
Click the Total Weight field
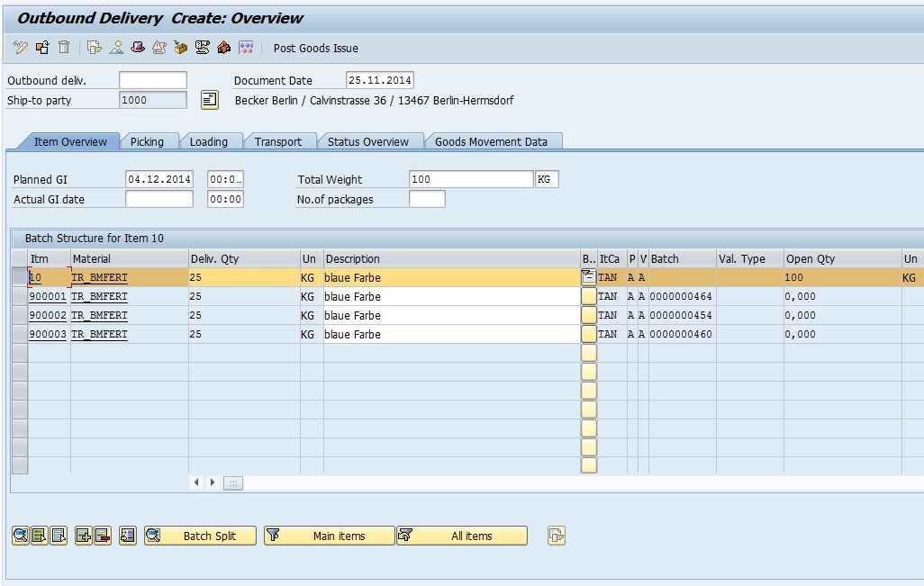click(x=471, y=179)
